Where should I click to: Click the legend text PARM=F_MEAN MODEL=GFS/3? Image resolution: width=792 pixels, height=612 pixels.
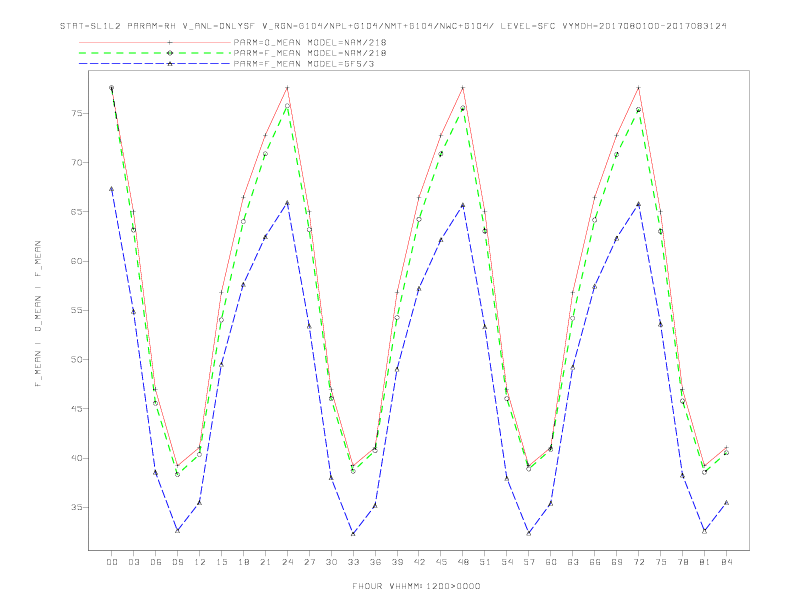304,64
